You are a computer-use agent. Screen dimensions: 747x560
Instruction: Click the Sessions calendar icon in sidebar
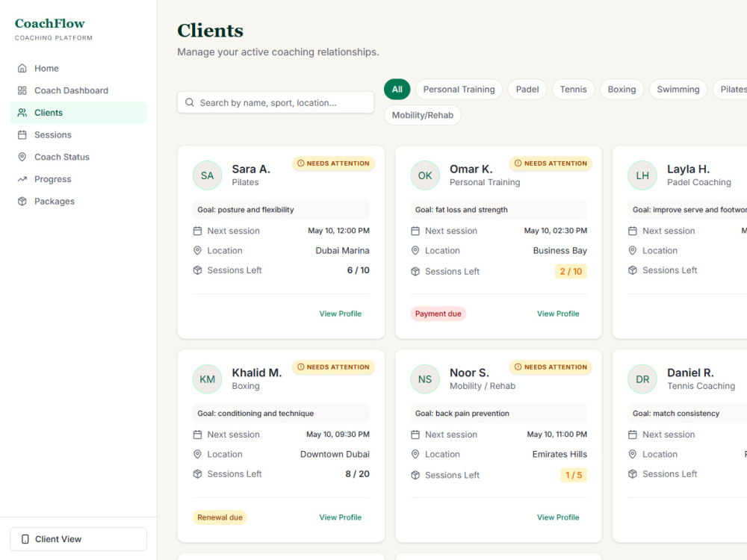pos(22,134)
